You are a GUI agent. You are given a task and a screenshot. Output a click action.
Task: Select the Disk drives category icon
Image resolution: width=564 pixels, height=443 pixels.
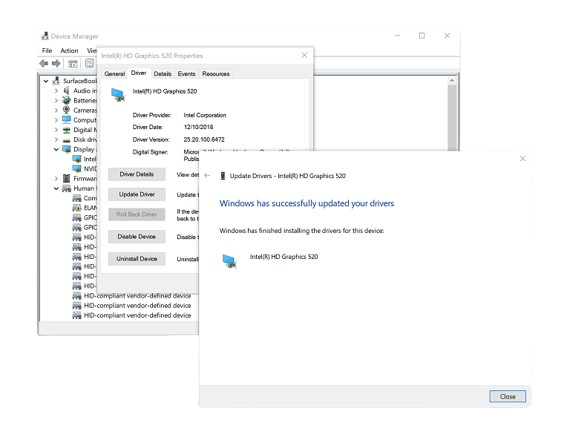(x=66, y=140)
